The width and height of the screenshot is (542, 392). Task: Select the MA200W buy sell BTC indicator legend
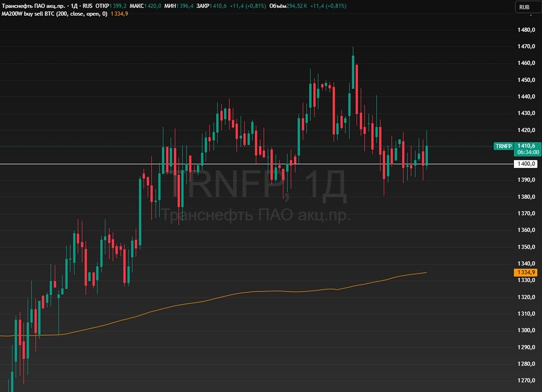coord(54,14)
